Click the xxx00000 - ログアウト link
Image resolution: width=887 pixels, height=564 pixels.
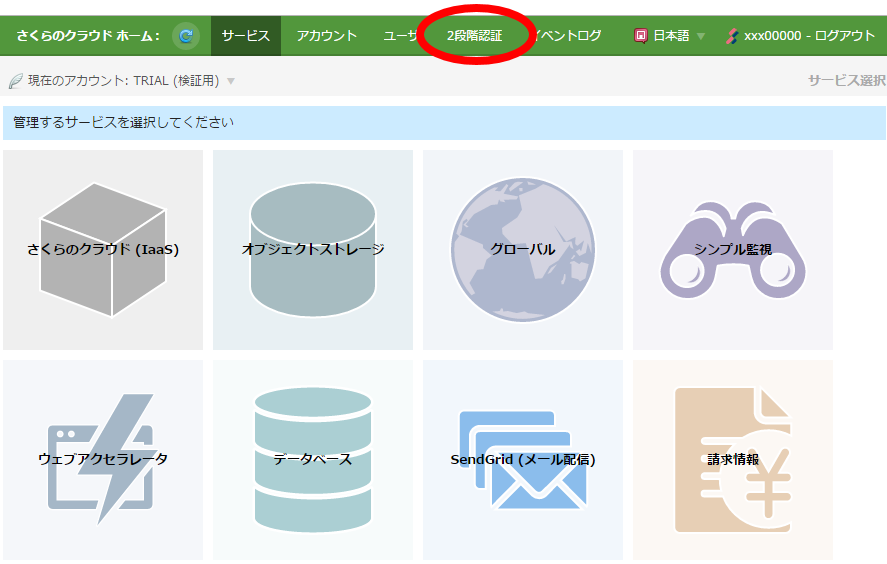pos(810,36)
